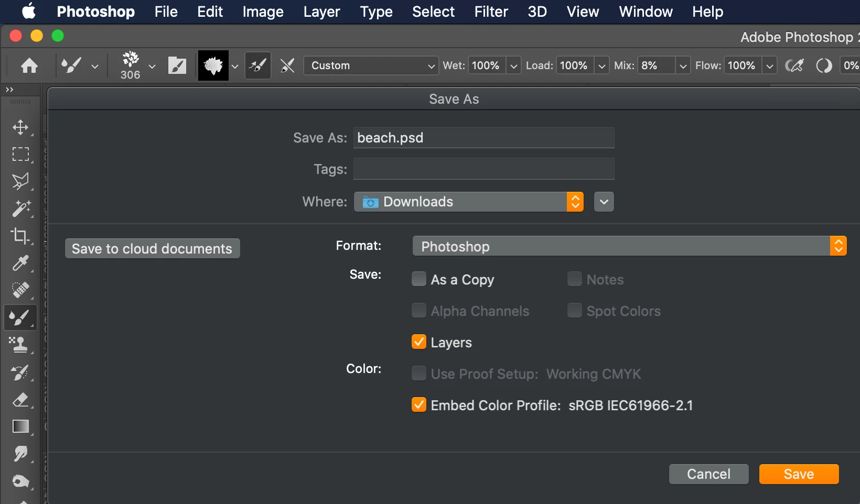Open the Filter menu

pos(491,12)
